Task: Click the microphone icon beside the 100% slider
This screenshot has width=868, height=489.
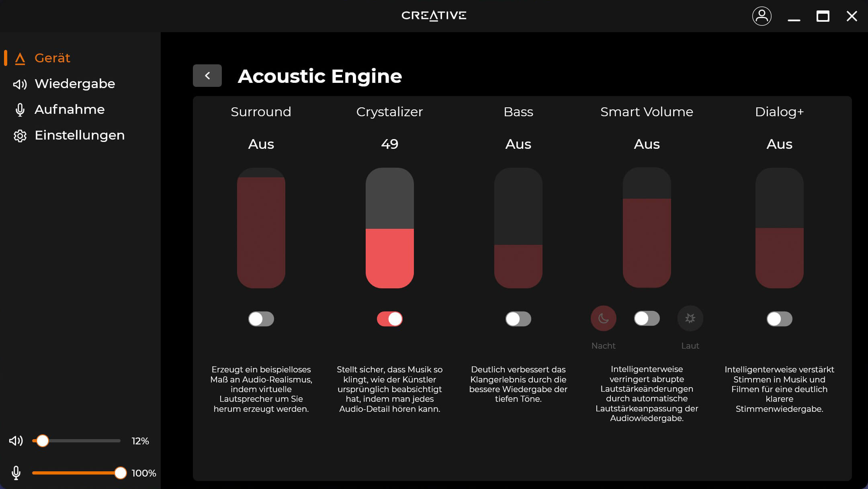Action: coord(16,473)
